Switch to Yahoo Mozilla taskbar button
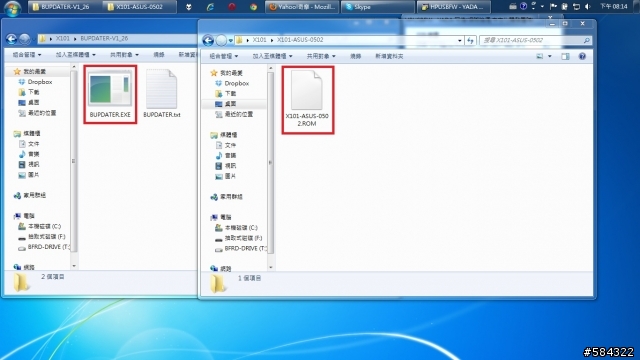Viewport: 640px width, 360px height. coord(302,7)
